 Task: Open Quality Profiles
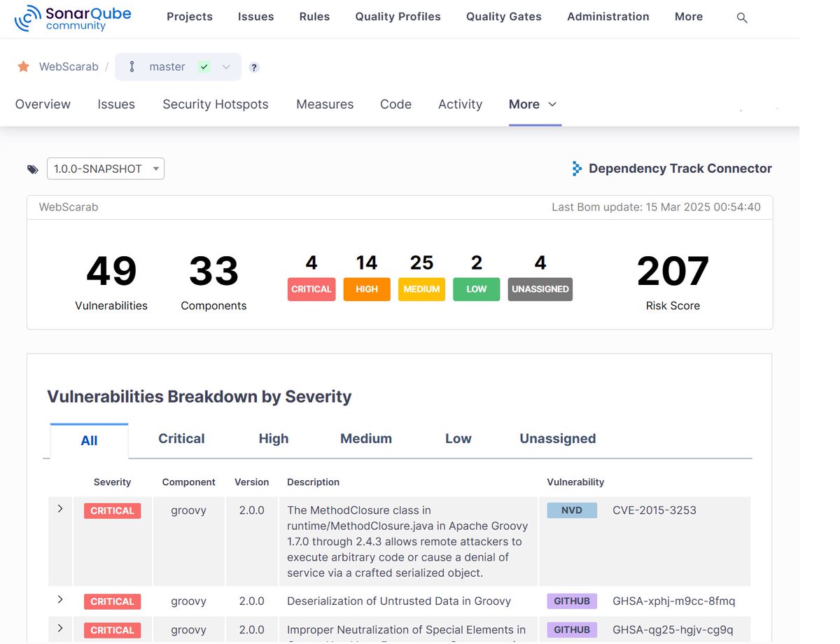coord(398,17)
